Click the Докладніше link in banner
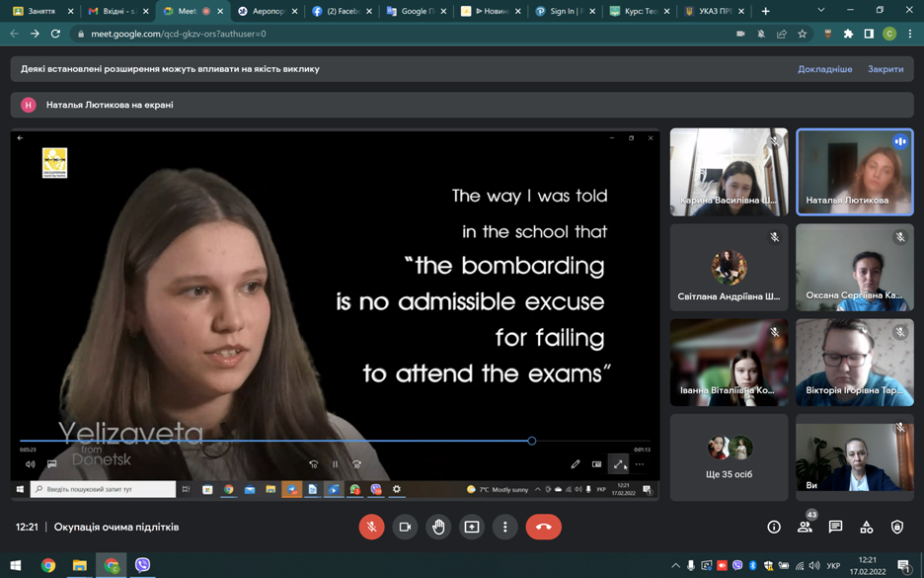This screenshot has height=578, width=924. [824, 69]
